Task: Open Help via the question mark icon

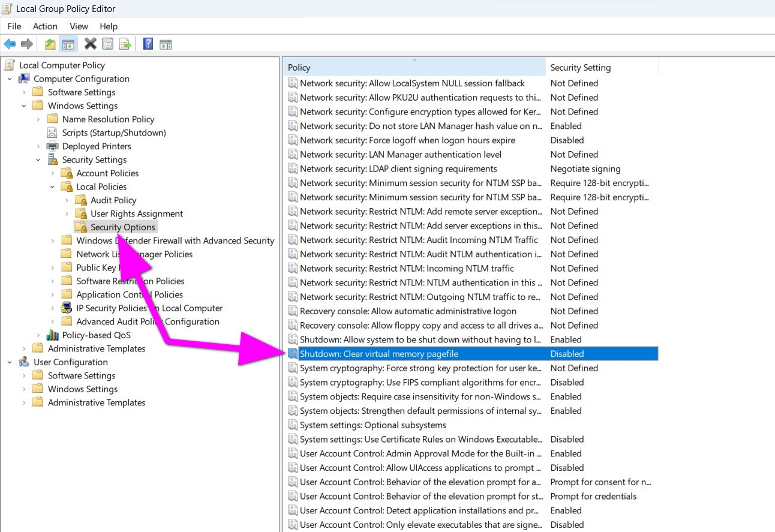Action: tap(148, 44)
